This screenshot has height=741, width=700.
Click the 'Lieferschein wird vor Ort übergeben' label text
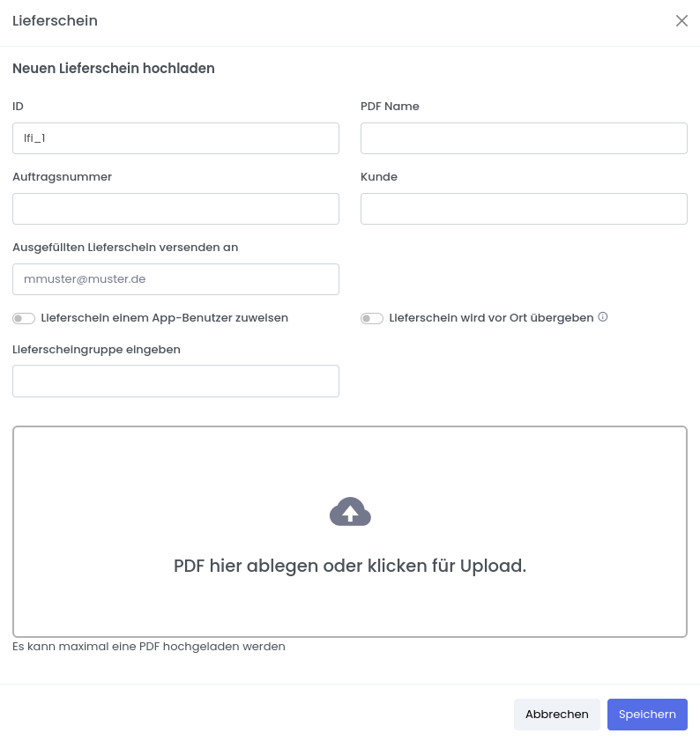click(491, 317)
